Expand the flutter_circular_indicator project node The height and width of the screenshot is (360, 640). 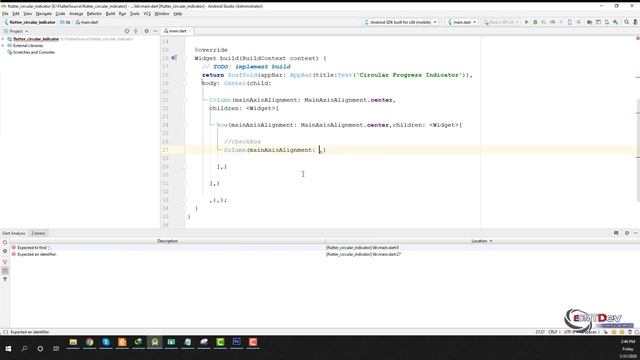3,39
